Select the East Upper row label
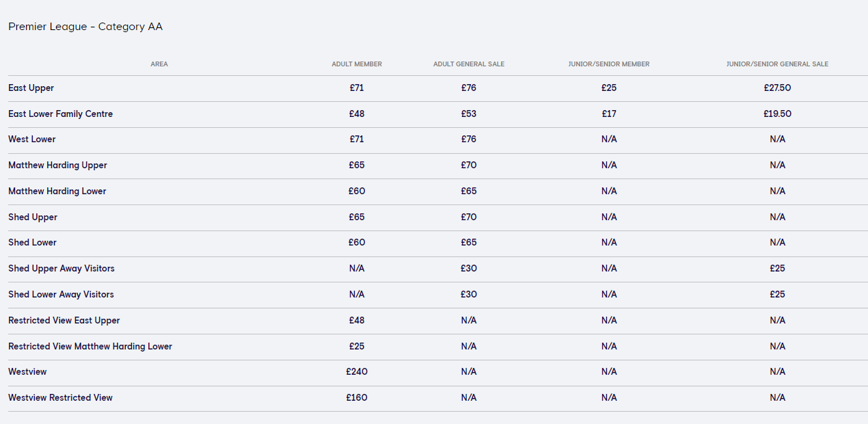Screen dimensions: 868x424 [x=31, y=88]
